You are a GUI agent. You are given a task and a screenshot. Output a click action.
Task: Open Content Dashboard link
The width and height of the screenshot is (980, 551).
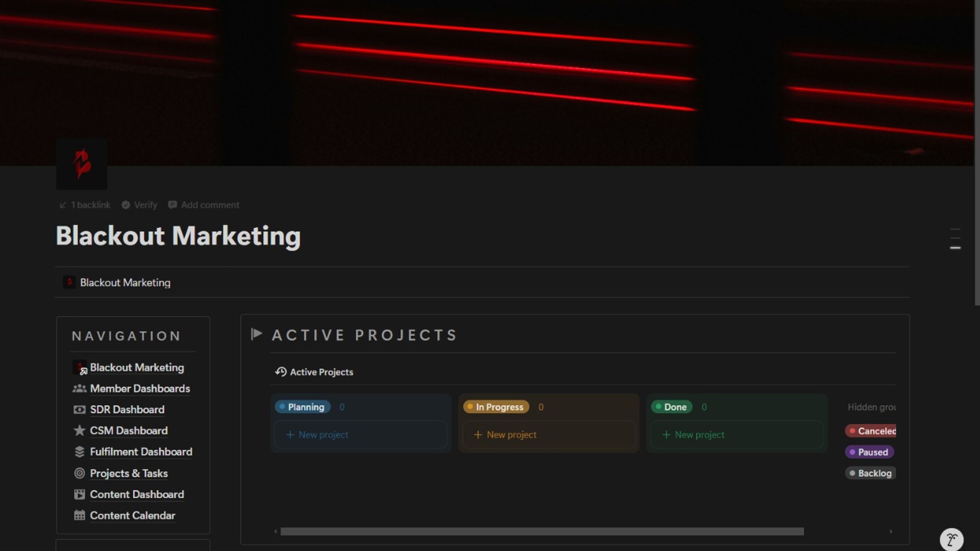(137, 494)
